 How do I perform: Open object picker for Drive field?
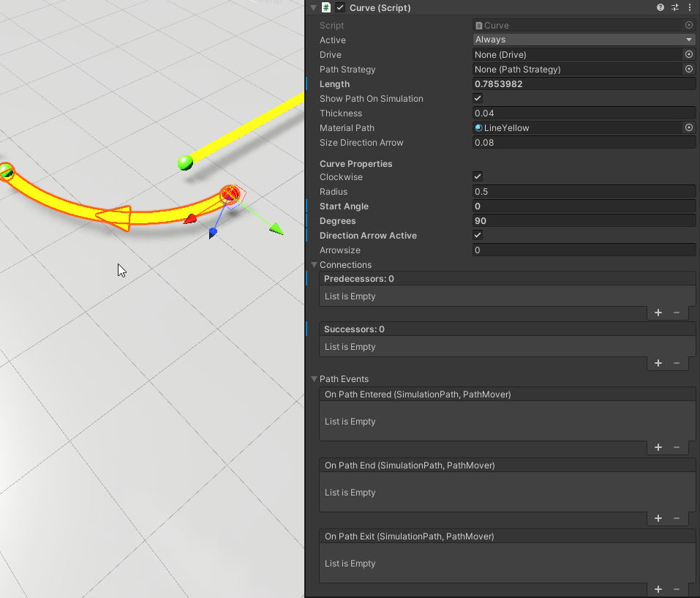(x=688, y=55)
